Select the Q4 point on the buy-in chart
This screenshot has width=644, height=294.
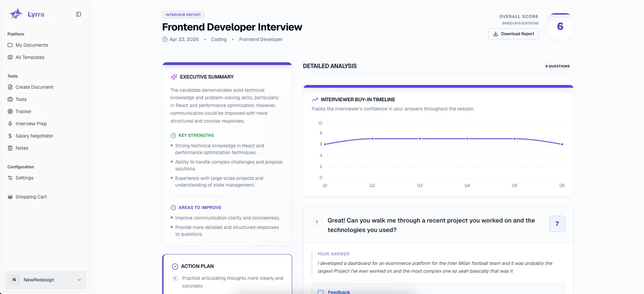tap(467, 139)
